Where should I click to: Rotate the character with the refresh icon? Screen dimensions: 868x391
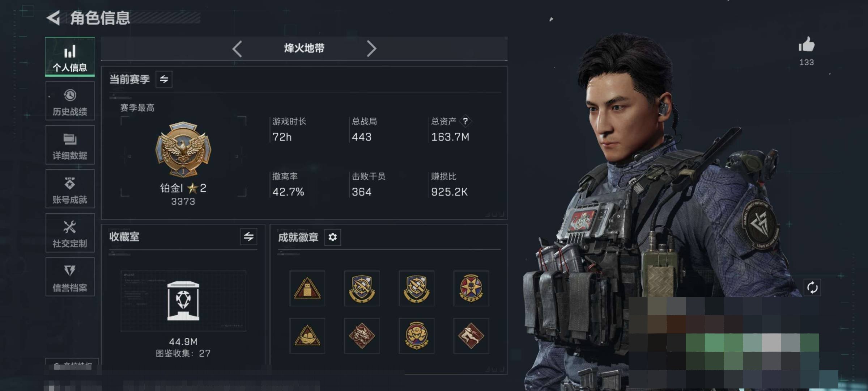pyautogui.click(x=812, y=287)
